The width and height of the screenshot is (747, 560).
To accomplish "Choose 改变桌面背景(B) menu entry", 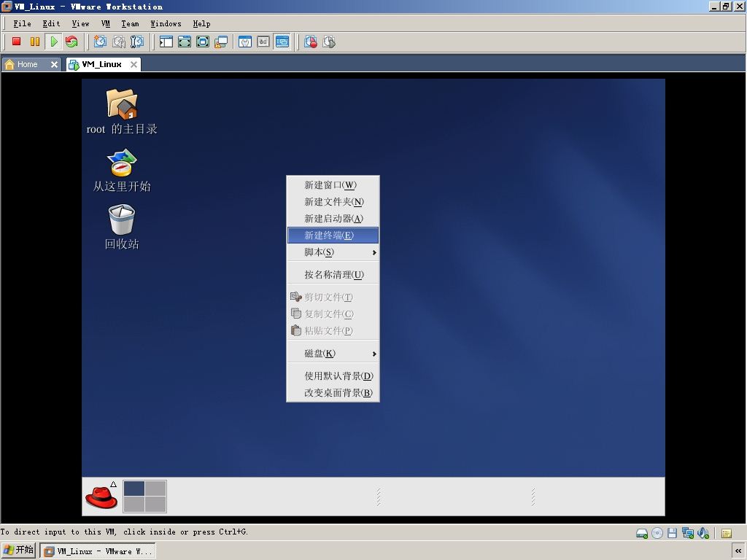I will coord(333,393).
